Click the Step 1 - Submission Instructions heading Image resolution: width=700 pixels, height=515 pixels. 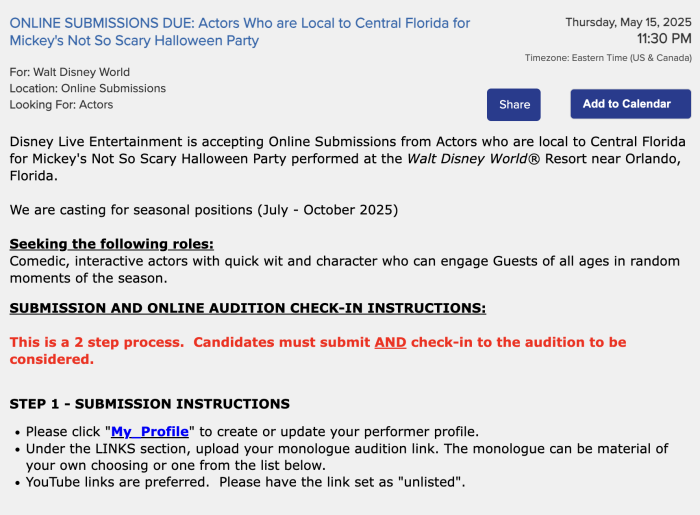coord(150,404)
